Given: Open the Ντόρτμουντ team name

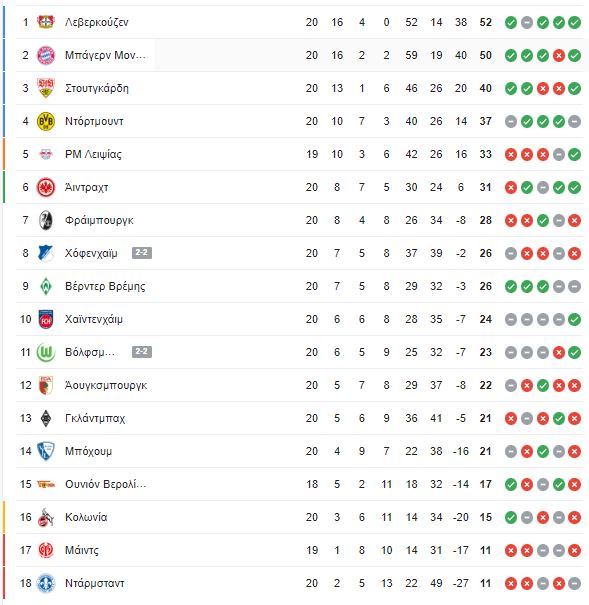Looking at the screenshot, I should point(94,121).
